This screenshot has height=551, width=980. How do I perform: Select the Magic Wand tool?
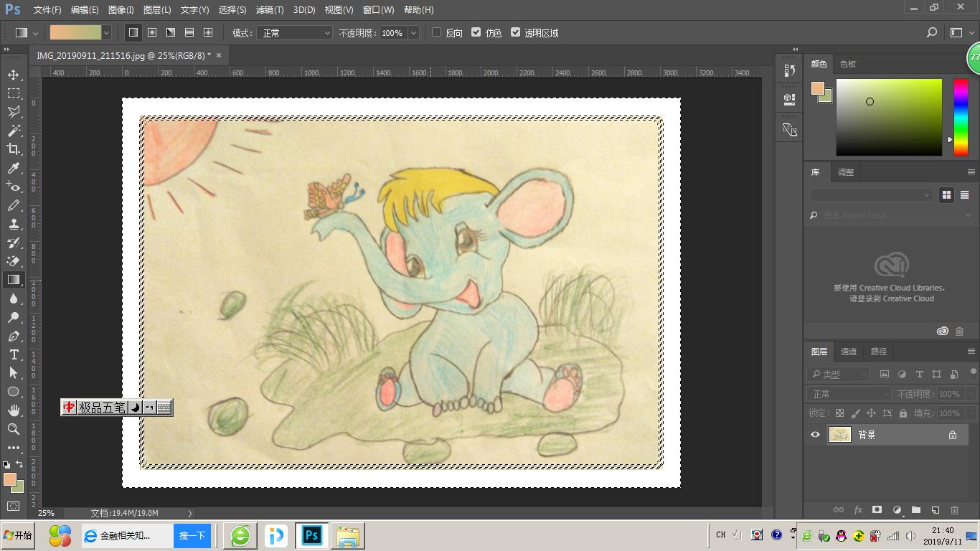[14, 131]
